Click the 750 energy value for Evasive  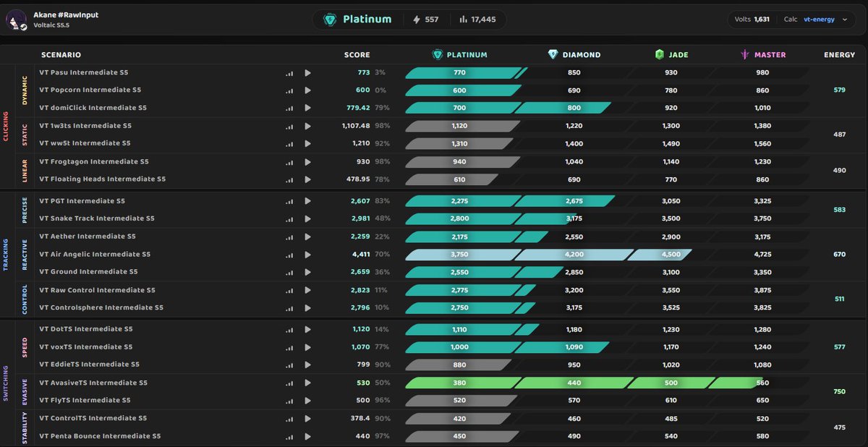(839, 391)
